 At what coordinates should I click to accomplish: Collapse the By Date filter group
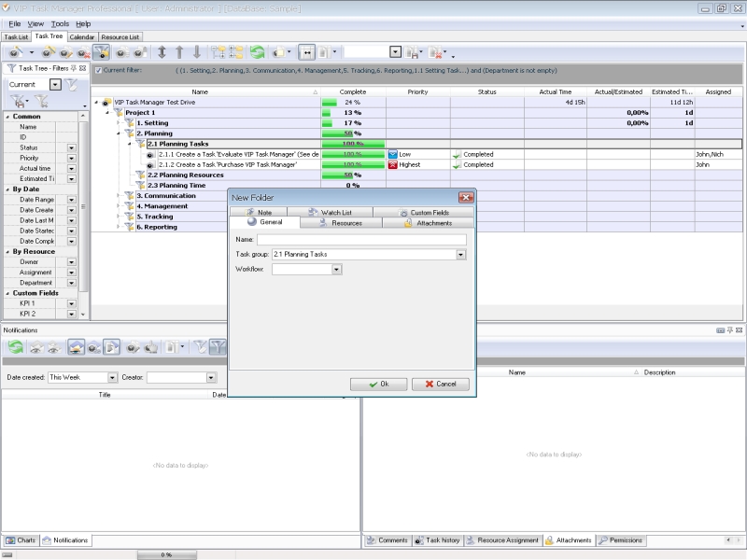[x=7, y=189]
